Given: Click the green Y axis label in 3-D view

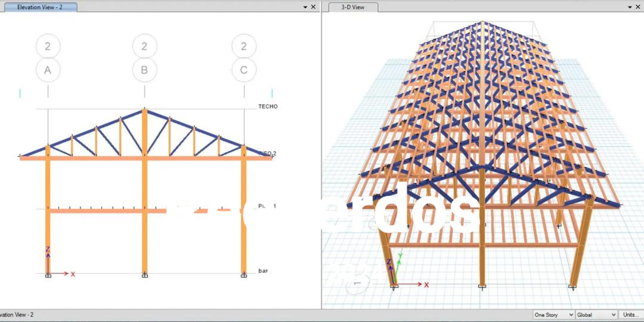Looking at the screenshot, I should click(x=400, y=256).
